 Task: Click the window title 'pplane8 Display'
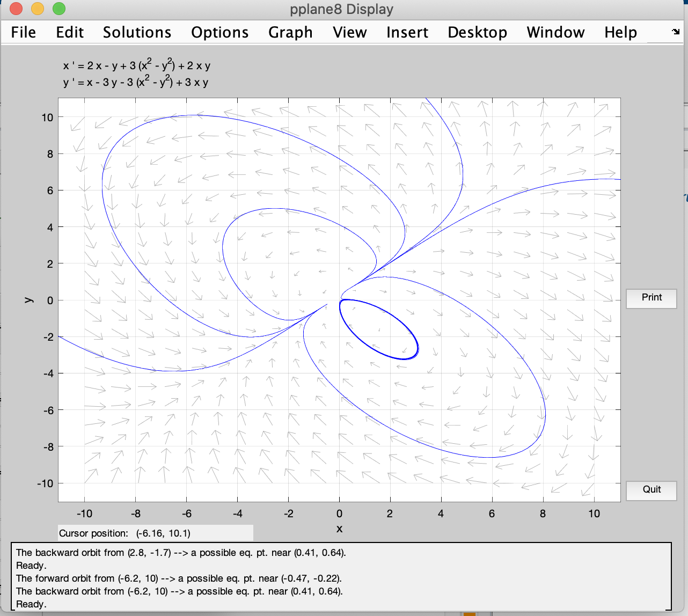click(x=341, y=9)
